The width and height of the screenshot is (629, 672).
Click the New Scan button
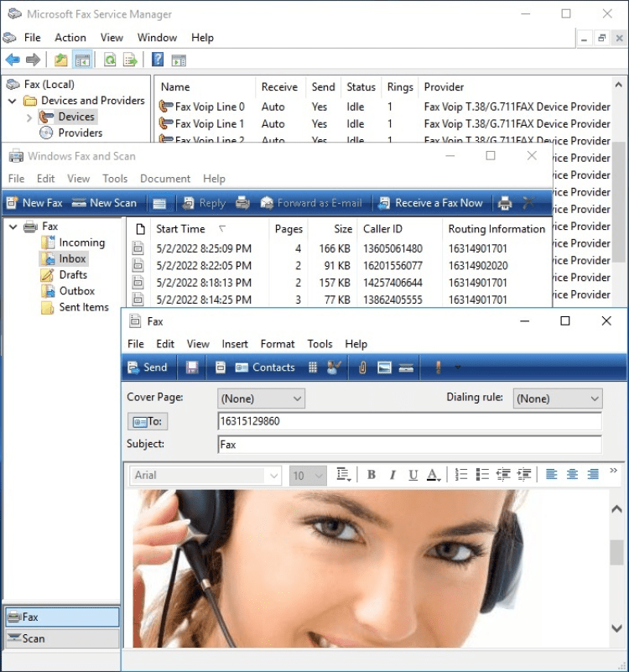point(104,203)
